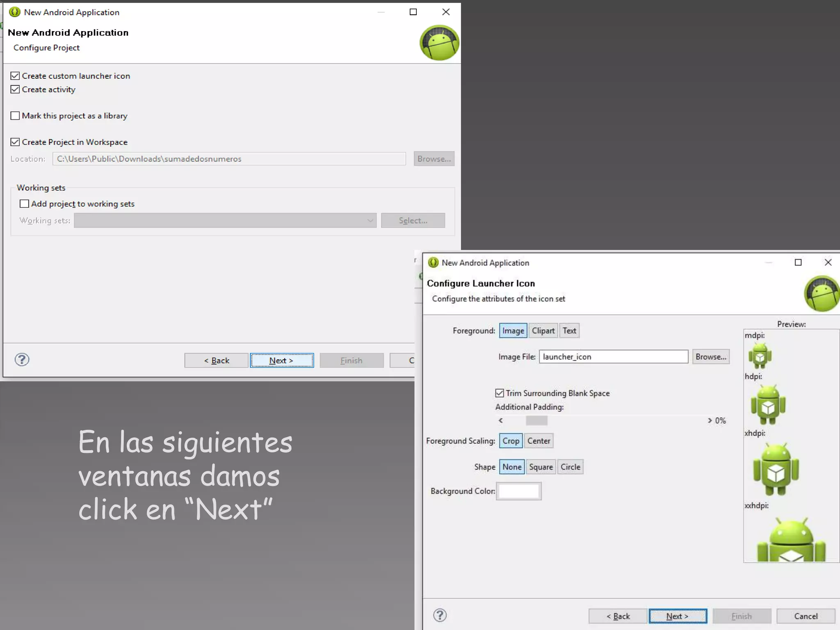Open the Working sets dropdown
This screenshot has width=840, height=630.
coord(225,220)
